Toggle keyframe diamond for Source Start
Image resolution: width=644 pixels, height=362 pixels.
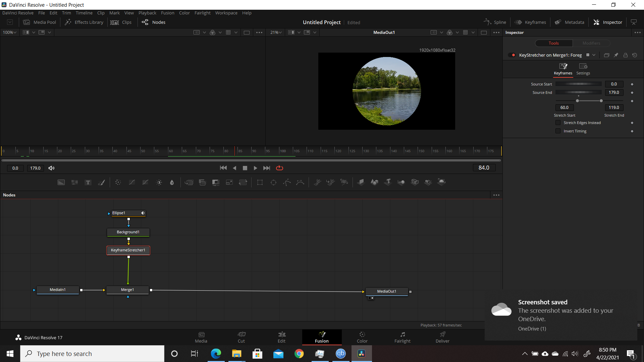point(632,84)
